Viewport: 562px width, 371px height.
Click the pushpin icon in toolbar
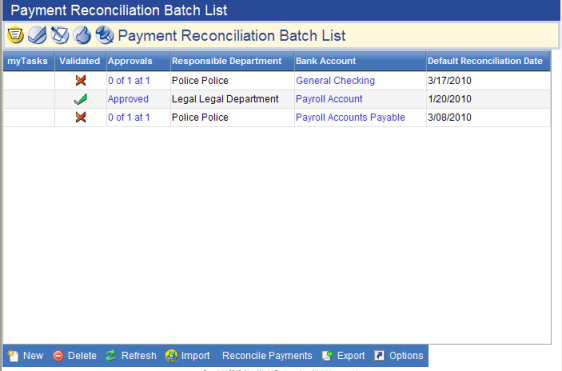point(104,35)
